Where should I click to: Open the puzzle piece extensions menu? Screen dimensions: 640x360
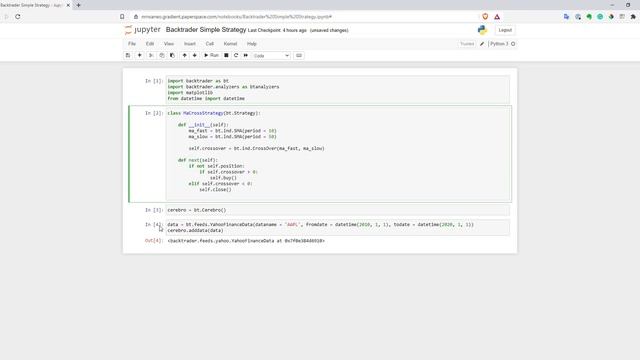coord(633,17)
